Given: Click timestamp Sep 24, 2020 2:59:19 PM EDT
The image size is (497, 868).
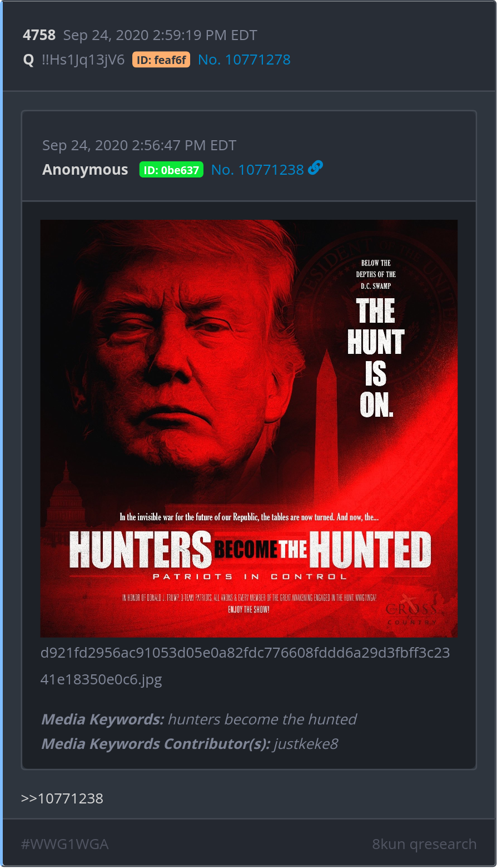Looking at the screenshot, I should pos(160,35).
